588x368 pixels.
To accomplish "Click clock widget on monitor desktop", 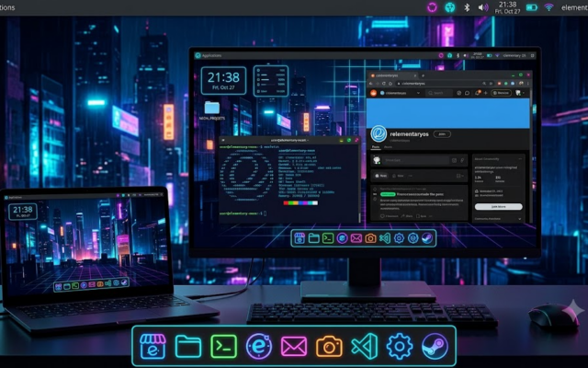I will (x=223, y=81).
